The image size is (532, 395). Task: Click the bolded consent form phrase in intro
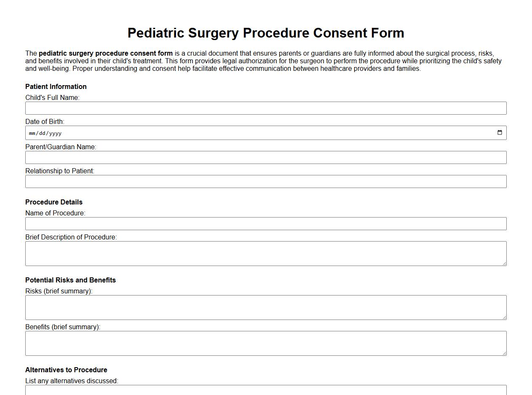tap(105, 53)
